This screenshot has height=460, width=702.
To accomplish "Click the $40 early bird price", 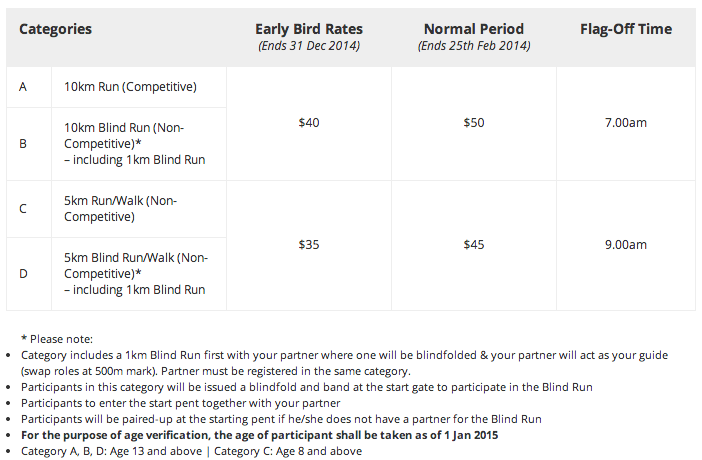I will [309, 122].
